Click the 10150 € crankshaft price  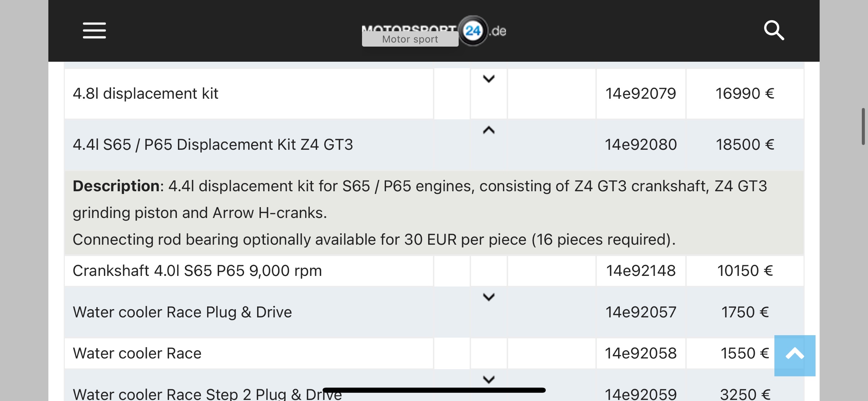click(745, 271)
